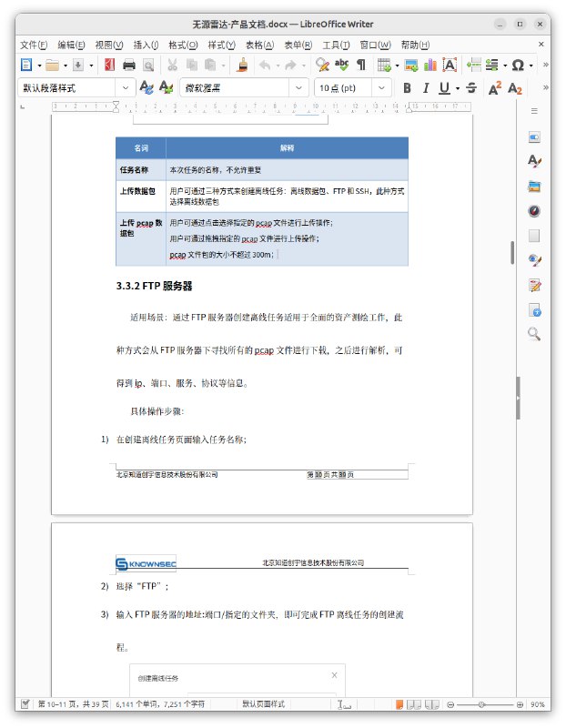This screenshot has height=728, width=566.
Task: Toggle Superscript formatting
Action: [495, 87]
